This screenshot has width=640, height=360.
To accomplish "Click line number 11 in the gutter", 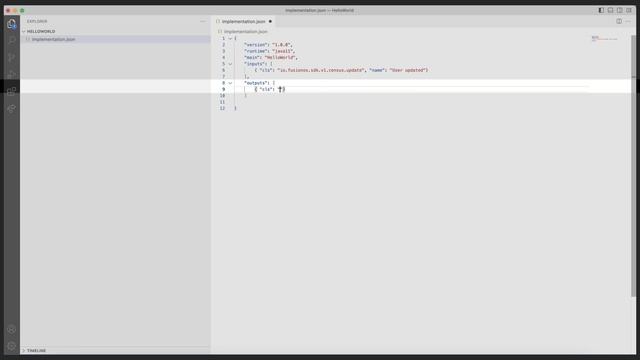I will click(x=222, y=102).
